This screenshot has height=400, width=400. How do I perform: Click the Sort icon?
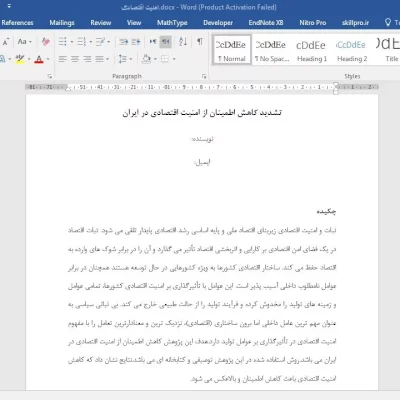click(183, 42)
